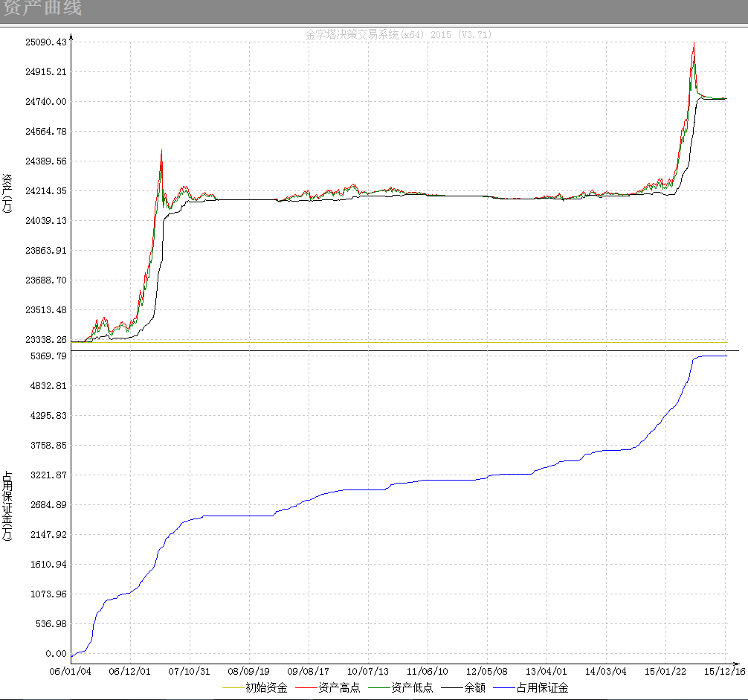Image resolution: width=748 pixels, height=700 pixels.
Task: Click the 资产(万) vertical axis title
Action: 7,194
